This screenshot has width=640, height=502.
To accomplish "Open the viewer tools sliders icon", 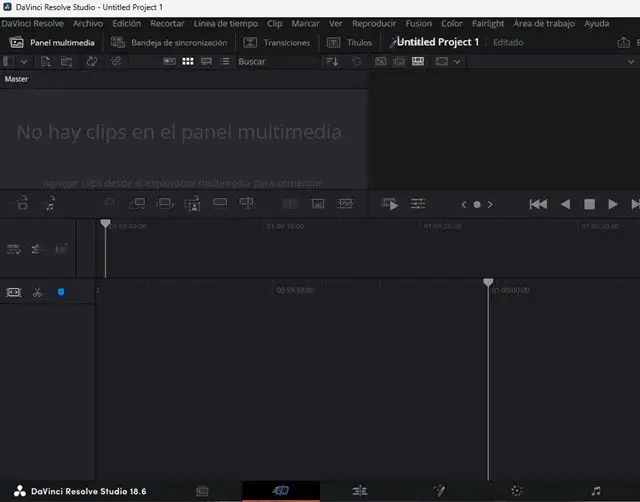I will (418, 204).
